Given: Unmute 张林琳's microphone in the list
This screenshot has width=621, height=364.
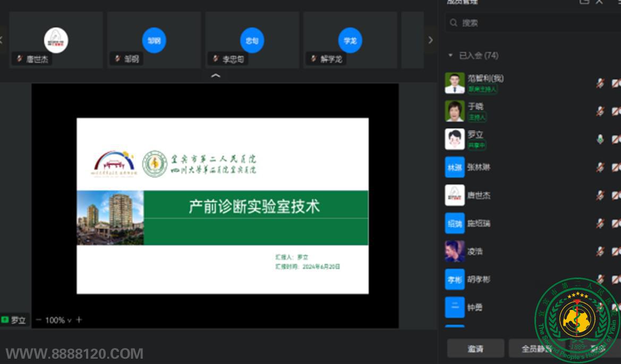Looking at the screenshot, I should tap(600, 167).
